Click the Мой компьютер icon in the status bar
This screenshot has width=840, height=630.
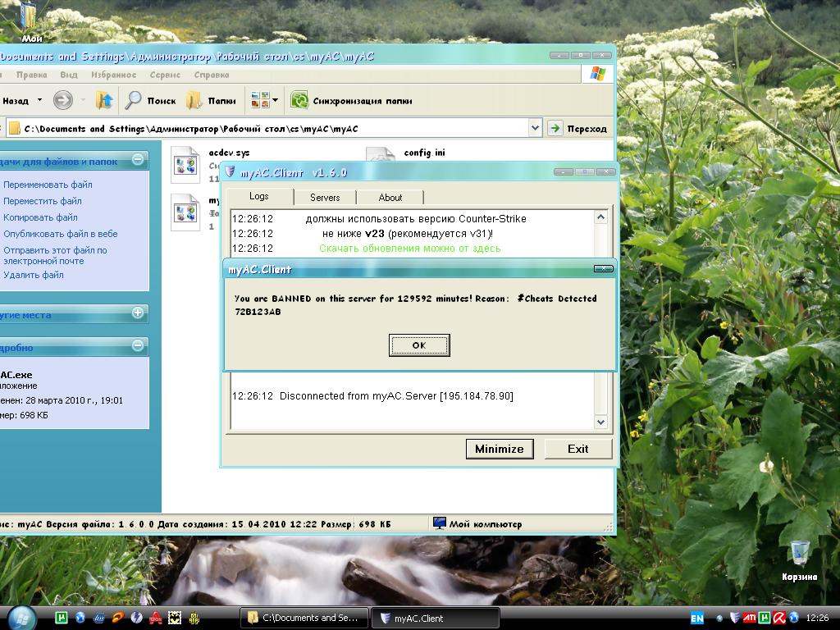(x=440, y=523)
